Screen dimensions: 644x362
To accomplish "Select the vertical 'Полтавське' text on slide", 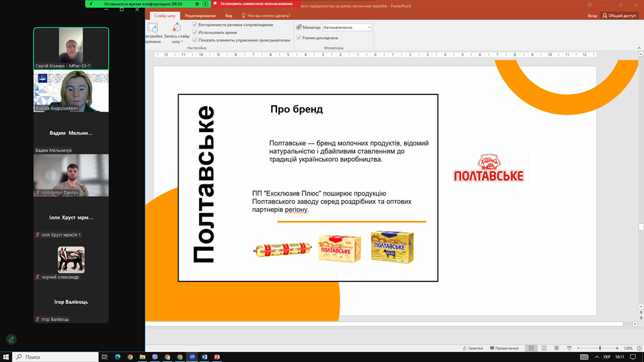I will tap(204, 184).
